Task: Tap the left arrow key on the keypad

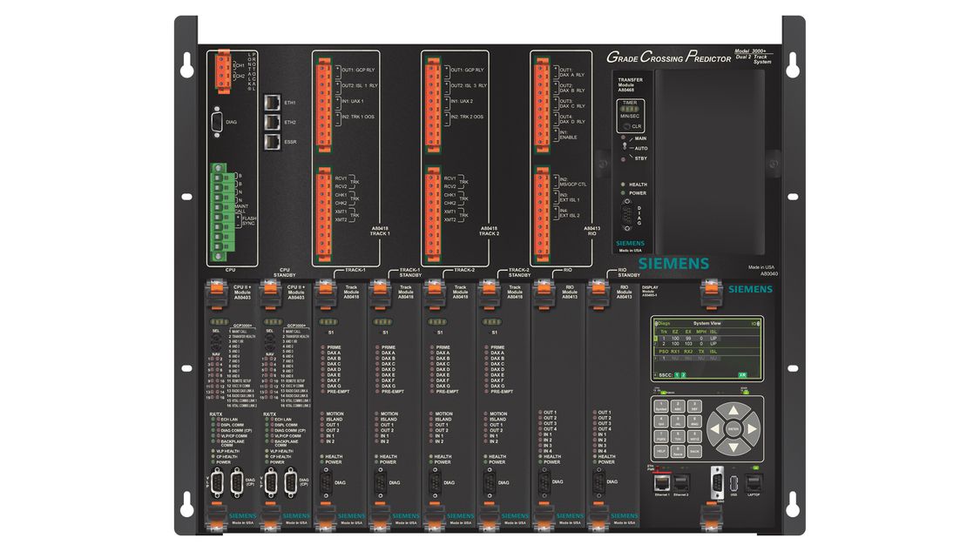Action: (716, 429)
